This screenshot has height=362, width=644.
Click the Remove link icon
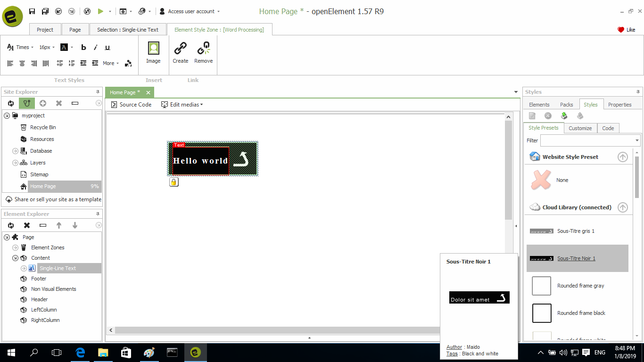[x=203, y=49]
